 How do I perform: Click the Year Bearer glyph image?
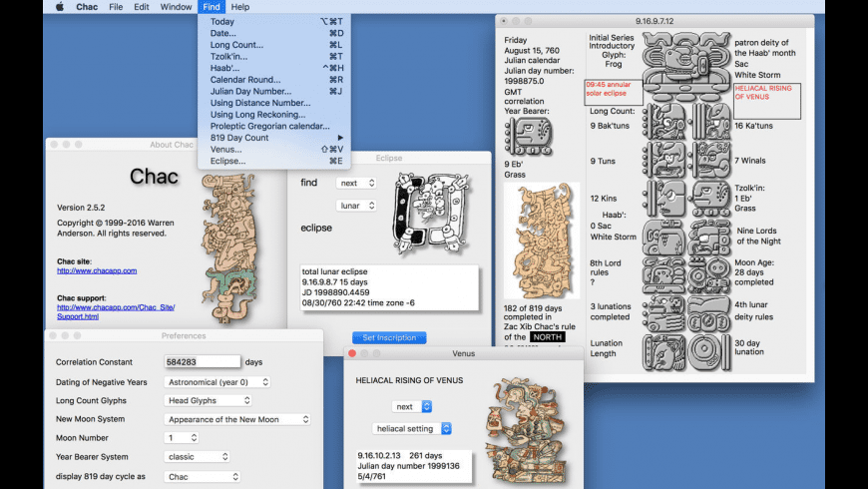tap(529, 137)
